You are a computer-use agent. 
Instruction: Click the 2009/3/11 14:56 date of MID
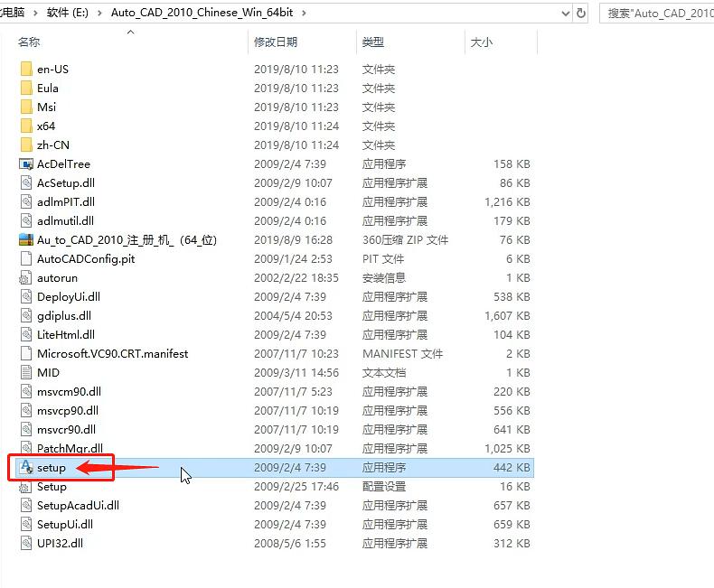point(296,373)
